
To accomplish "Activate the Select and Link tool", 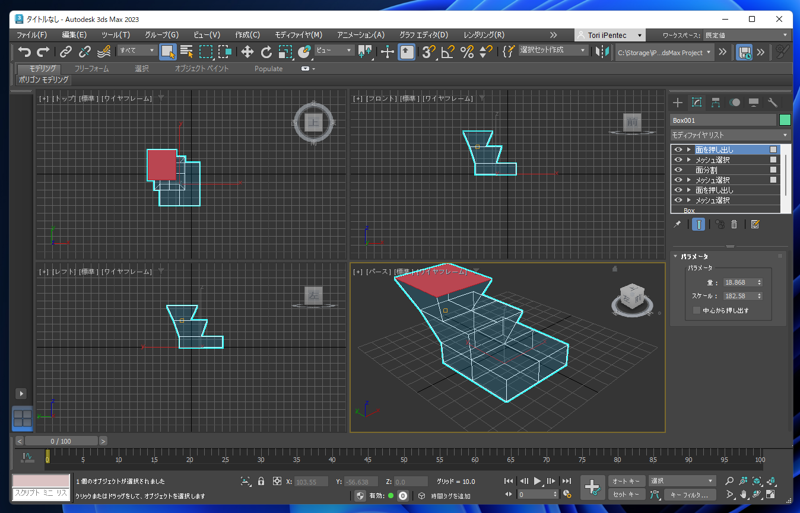I will click(65, 52).
